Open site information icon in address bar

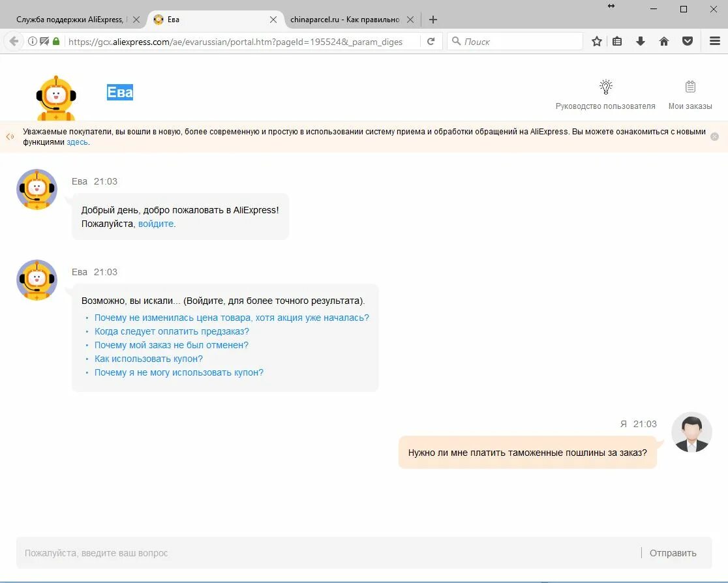pos(32,41)
